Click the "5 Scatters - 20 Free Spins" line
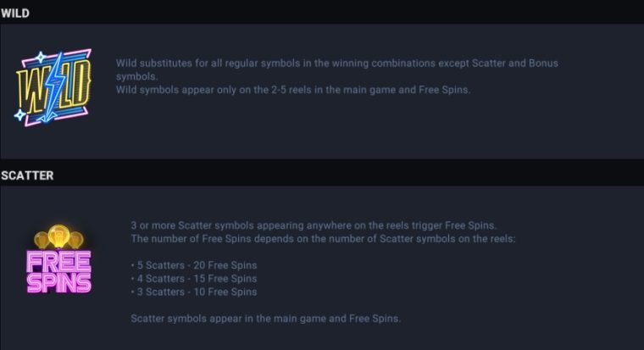This screenshot has width=644, height=350. click(194, 265)
